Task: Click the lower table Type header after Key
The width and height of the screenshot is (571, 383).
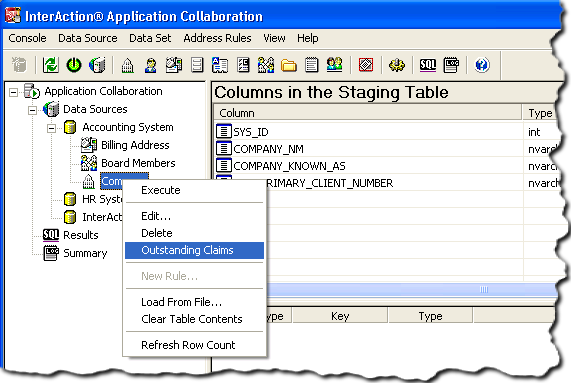Action: point(430,316)
